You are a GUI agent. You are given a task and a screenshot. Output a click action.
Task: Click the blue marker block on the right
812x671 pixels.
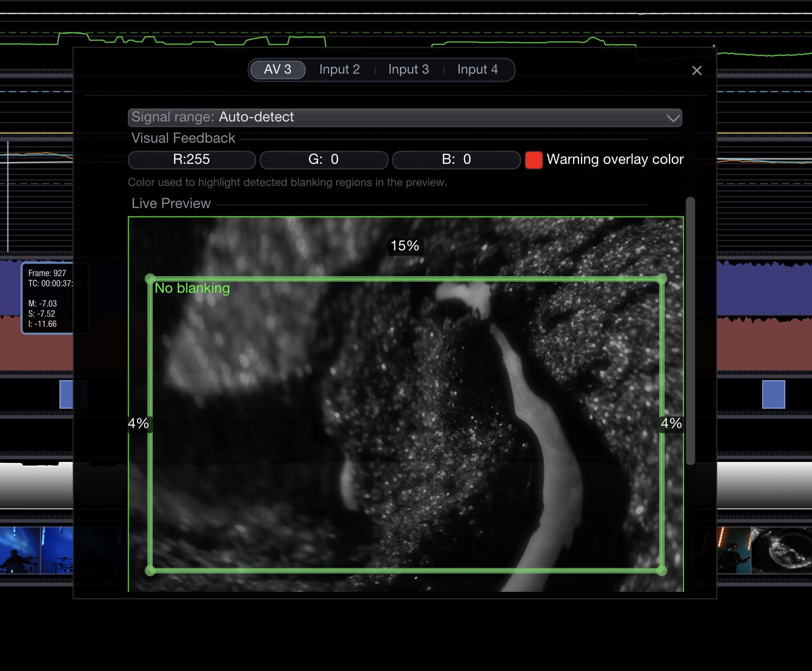click(x=773, y=394)
